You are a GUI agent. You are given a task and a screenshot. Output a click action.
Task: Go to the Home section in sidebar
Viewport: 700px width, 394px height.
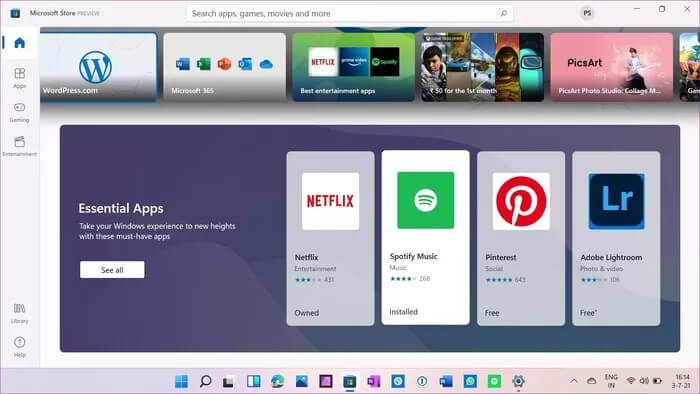click(20, 43)
